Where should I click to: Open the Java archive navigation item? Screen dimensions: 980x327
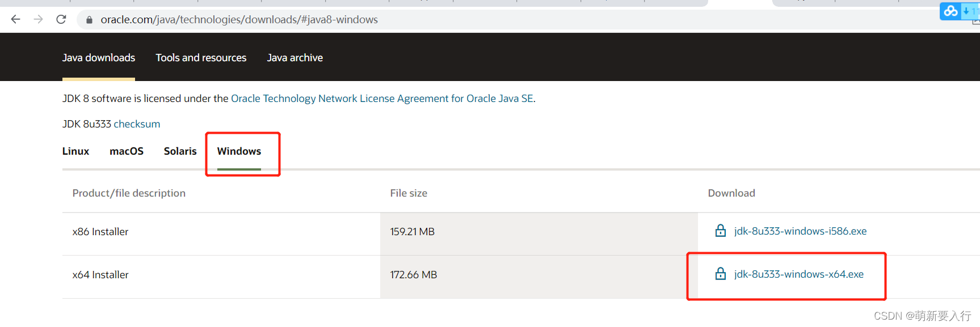[295, 58]
